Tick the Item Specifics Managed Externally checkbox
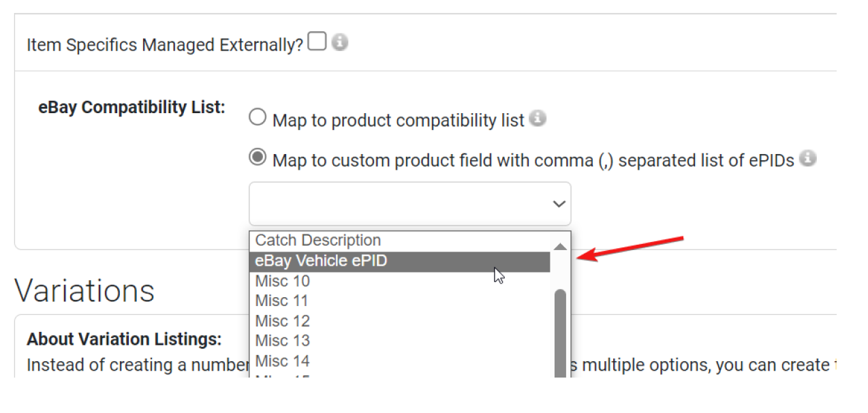 click(316, 42)
